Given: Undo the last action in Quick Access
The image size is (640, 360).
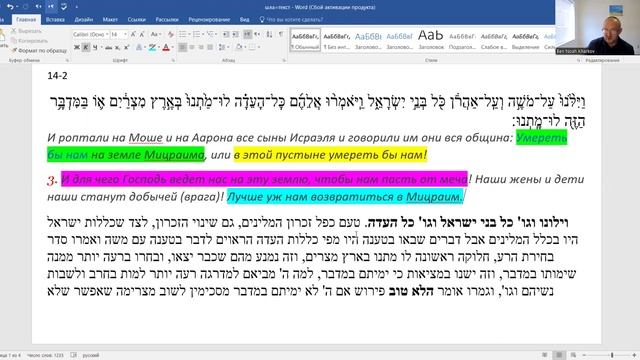Looking at the screenshot, I should coord(10,7).
